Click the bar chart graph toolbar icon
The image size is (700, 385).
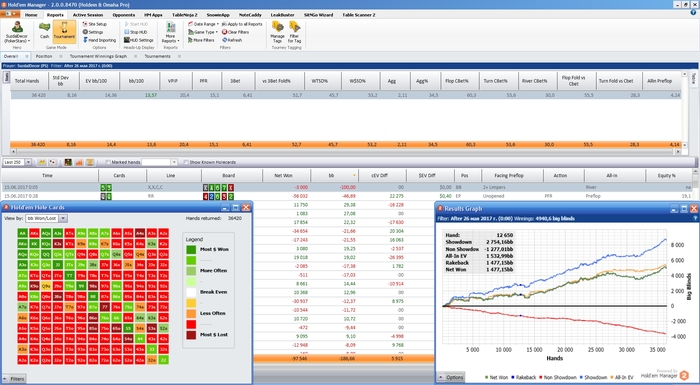tap(79, 162)
